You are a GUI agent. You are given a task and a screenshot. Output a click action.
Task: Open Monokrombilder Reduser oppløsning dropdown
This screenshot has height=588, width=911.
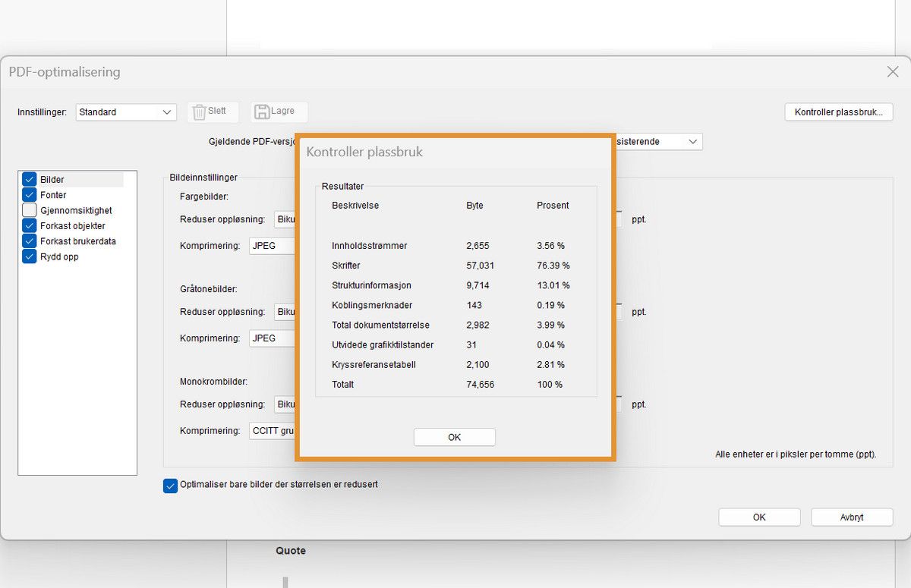point(285,404)
